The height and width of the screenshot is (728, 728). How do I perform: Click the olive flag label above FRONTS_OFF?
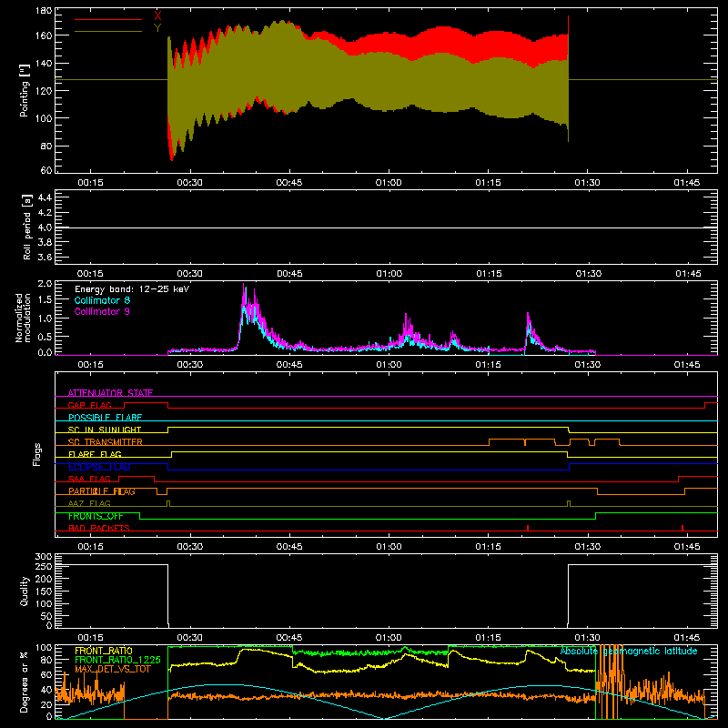click(89, 503)
